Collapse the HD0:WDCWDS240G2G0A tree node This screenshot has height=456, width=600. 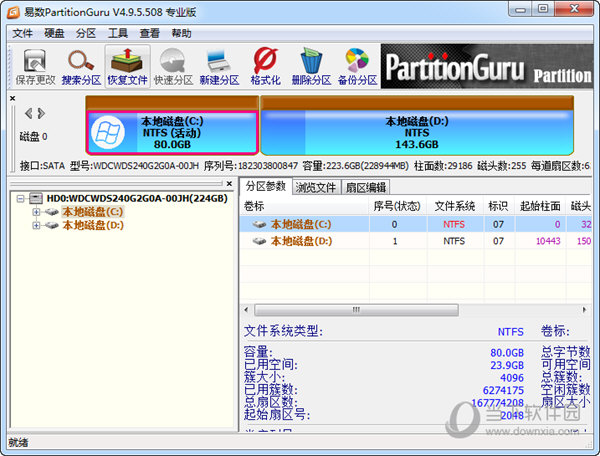pyautogui.click(x=22, y=198)
